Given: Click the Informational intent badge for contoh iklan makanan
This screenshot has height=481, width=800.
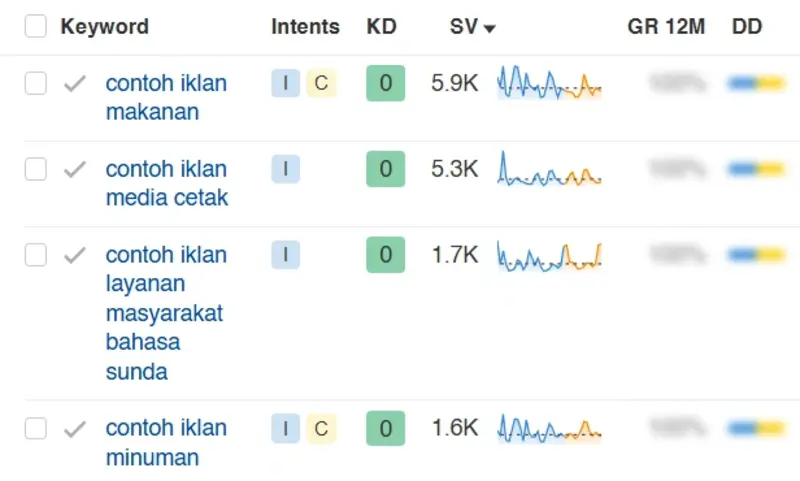Looking at the screenshot, I should point(285,83).
